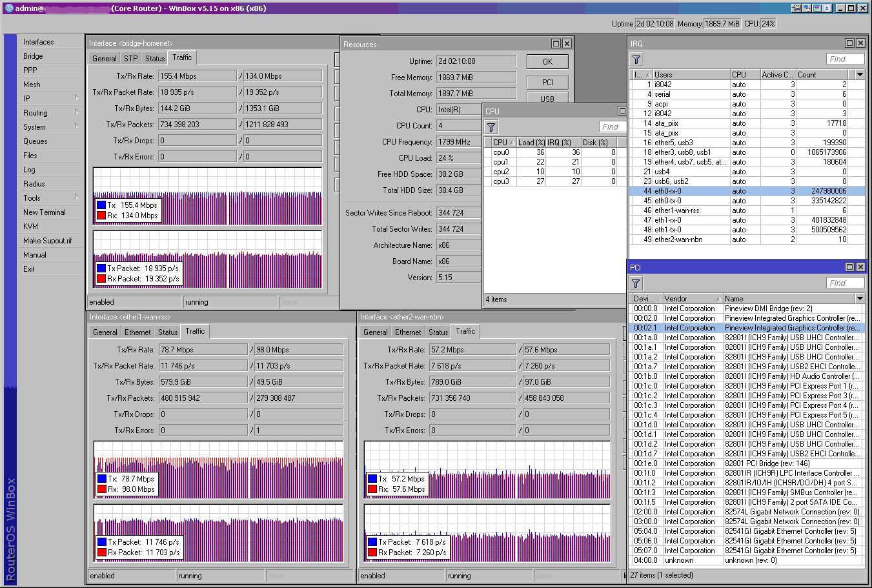Screen dimensions: 872x588
Task: Open the PCI filter using the funnel icon
Action: click(x=636, y=283)
